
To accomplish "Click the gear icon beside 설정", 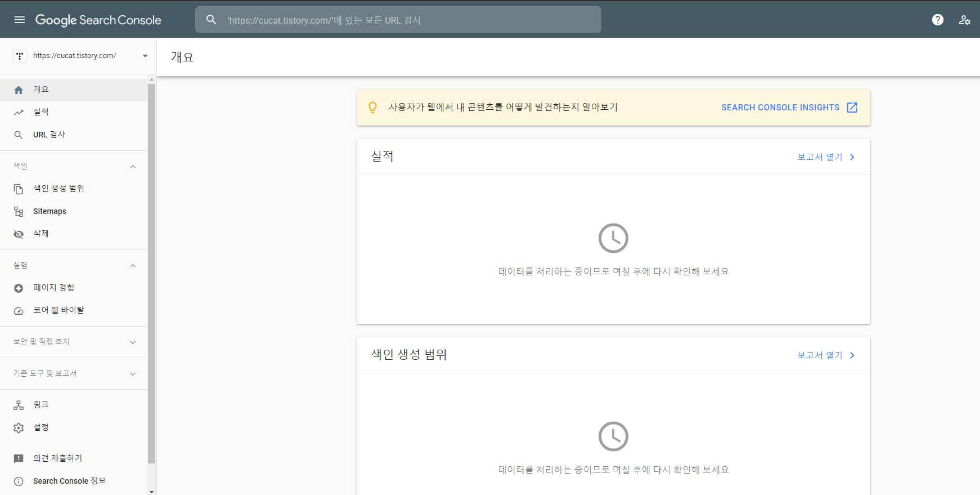I will (19, 428).
